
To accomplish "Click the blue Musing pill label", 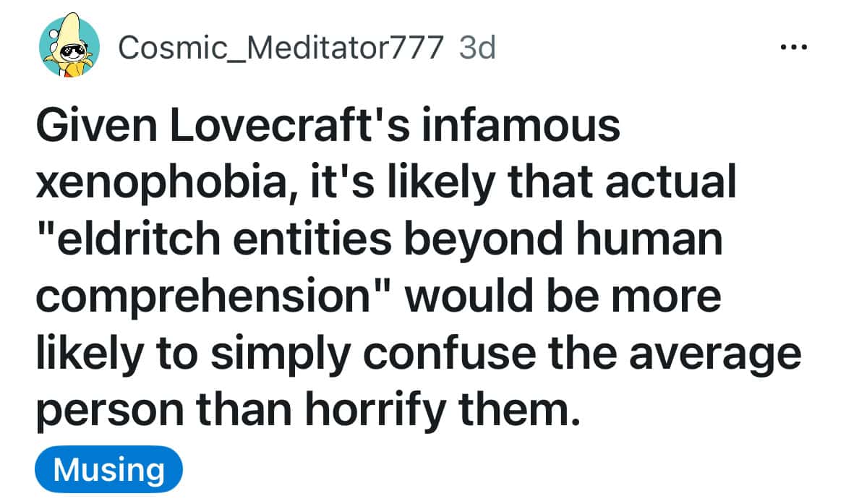I will (108, 469).
